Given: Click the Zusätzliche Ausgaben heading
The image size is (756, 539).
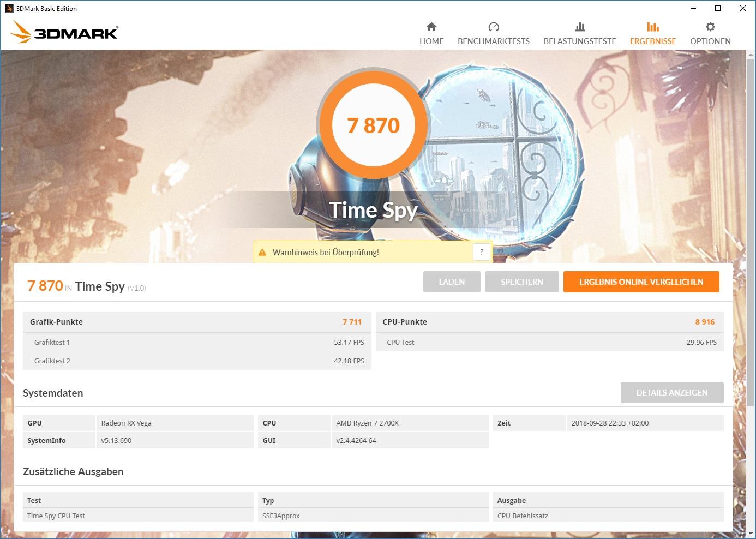Looking at the screenshot, I should pos(73,472).
